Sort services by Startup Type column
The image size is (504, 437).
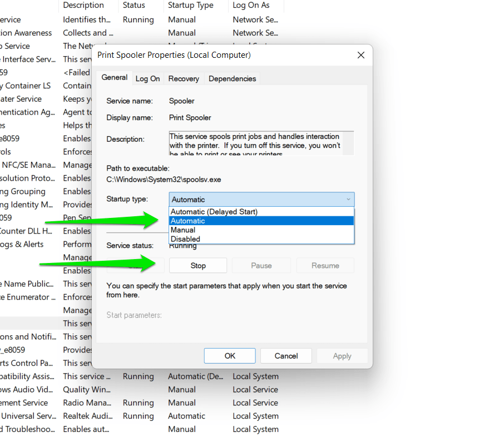(191, 5)
